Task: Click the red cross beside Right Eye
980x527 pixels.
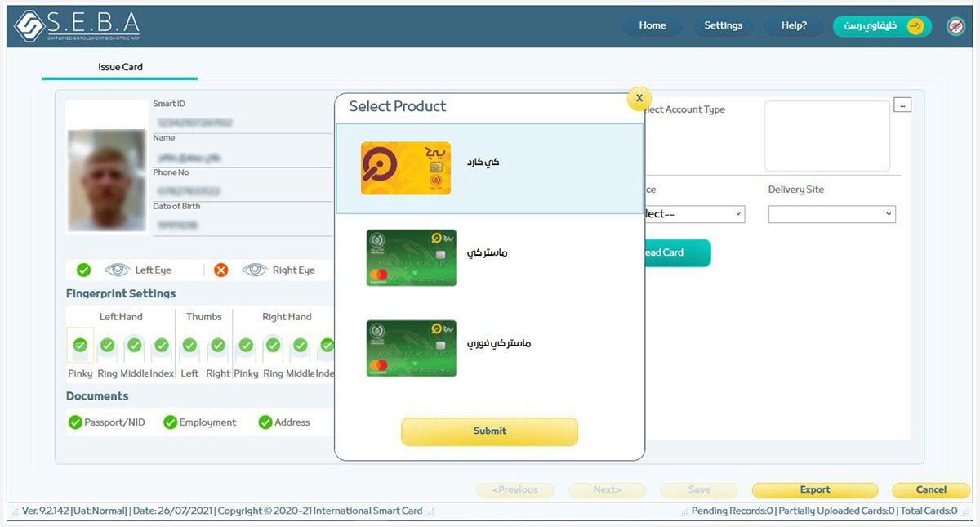Action: click(220, 270)
